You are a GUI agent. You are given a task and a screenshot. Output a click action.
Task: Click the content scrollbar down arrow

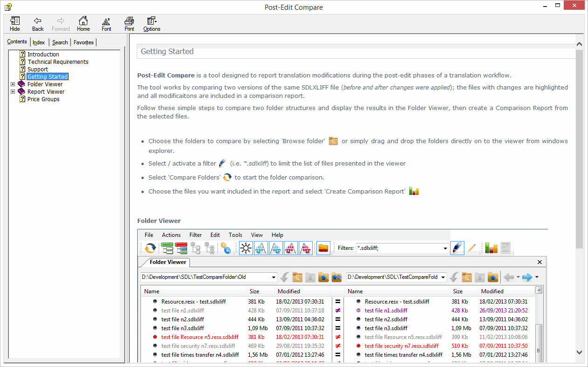tap(580, 352)
